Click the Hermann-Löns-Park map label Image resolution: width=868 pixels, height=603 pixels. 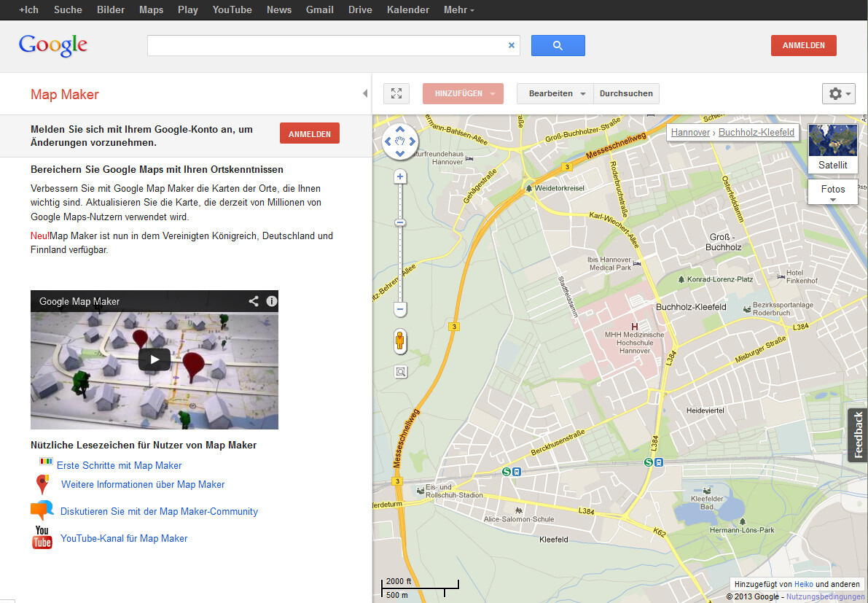(x=742, y=530)
